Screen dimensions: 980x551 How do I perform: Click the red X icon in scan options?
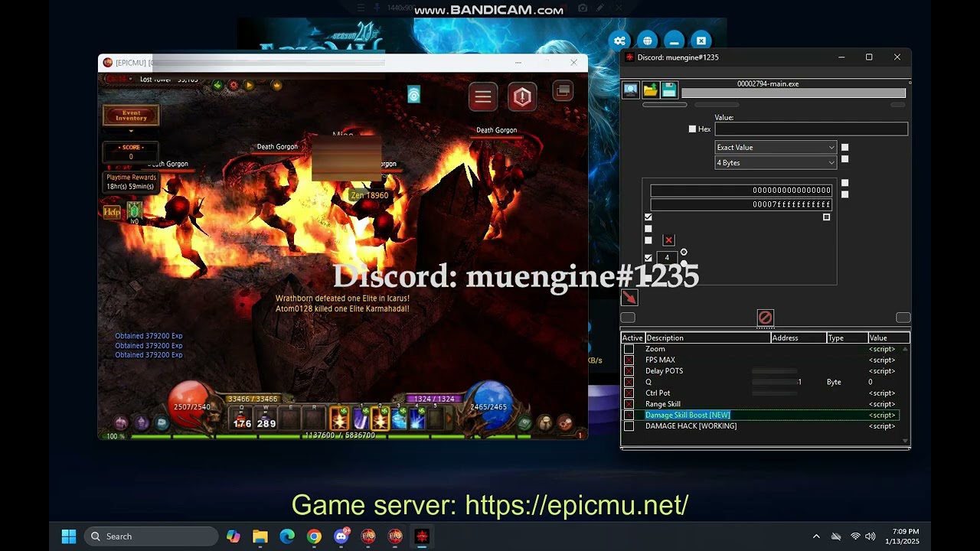pos(668,240)
